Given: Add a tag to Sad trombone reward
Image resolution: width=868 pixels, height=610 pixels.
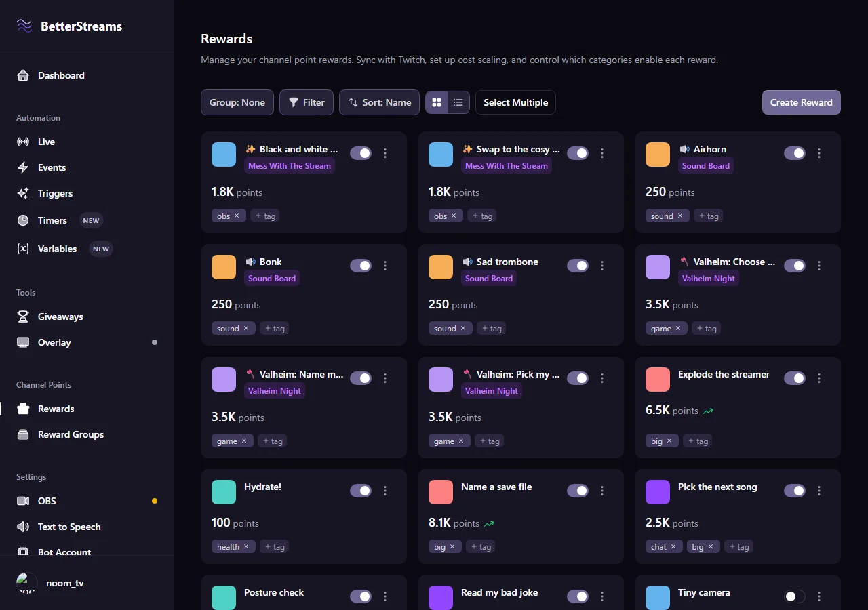Looking at the screenshot, I should (x=491, y=329).
